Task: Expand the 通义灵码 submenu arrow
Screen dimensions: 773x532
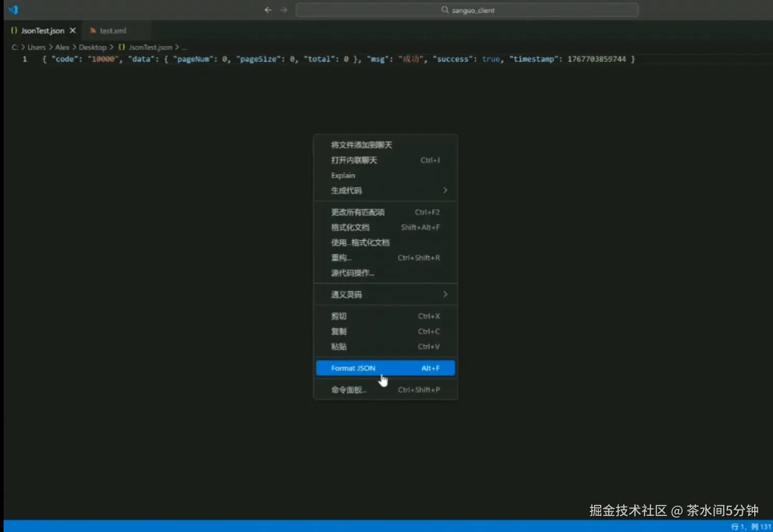Action: [445, 294]
